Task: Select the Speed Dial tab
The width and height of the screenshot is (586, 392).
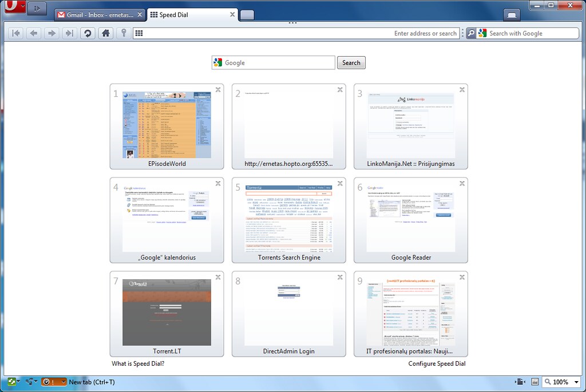Action: pos(193,14)
